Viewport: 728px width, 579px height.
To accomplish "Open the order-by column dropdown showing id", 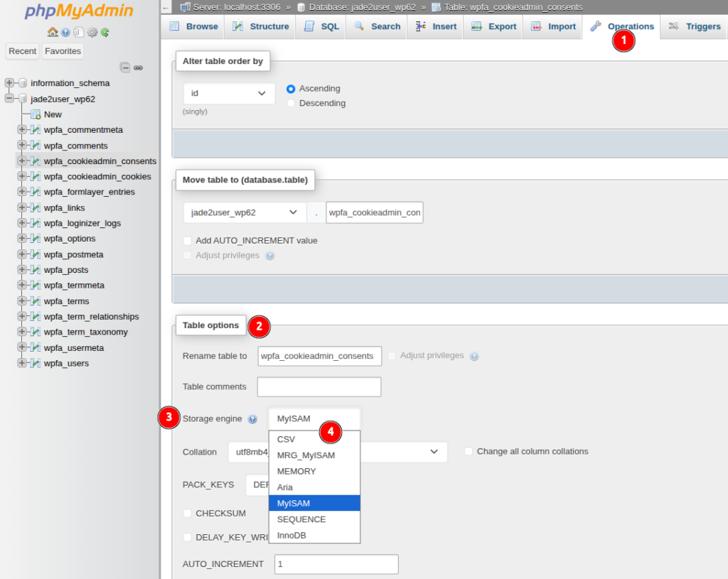I will tap(229, 93).
